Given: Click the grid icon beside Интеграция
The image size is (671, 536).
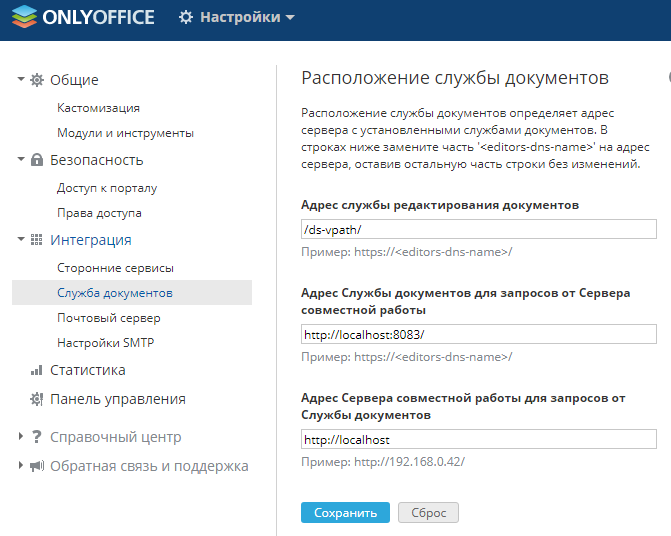Looking at the screenshot, I should click(37, 240).
